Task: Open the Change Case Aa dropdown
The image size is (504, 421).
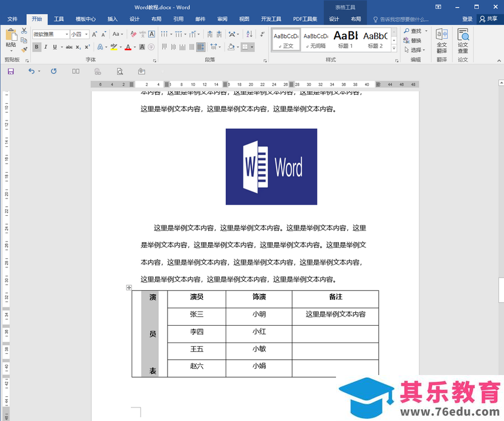Action: [x=118, y=34]
